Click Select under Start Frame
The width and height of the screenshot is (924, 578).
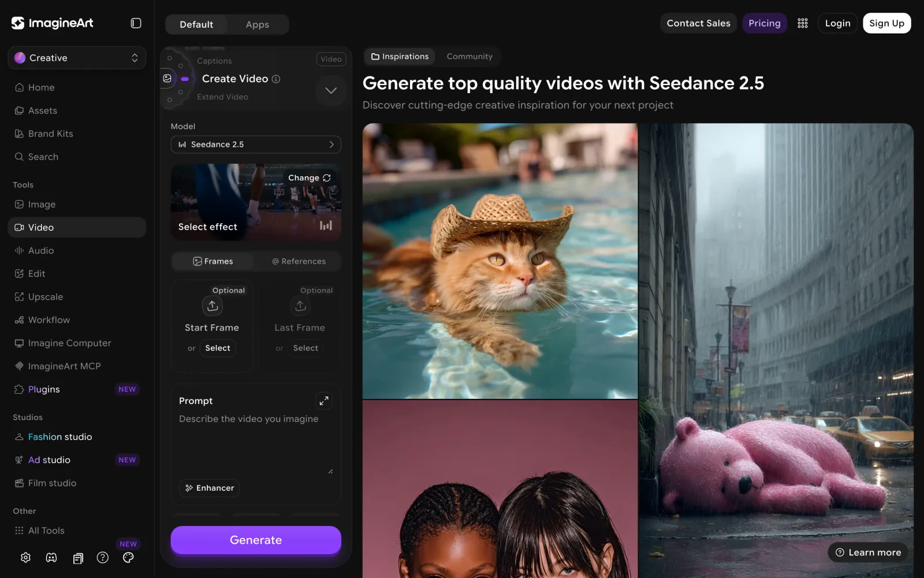coord(218,348)
